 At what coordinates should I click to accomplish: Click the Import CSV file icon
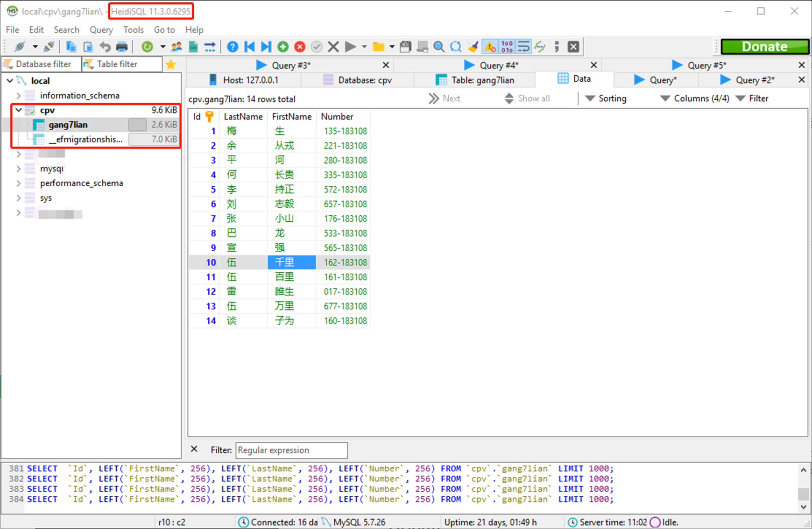[193, 47]
